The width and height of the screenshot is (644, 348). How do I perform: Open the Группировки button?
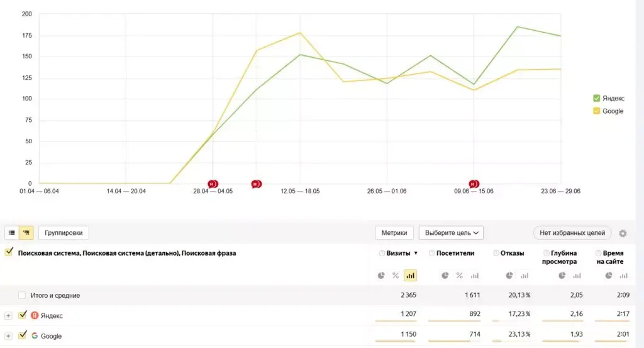pyautogui.click(x=64, y=232)
